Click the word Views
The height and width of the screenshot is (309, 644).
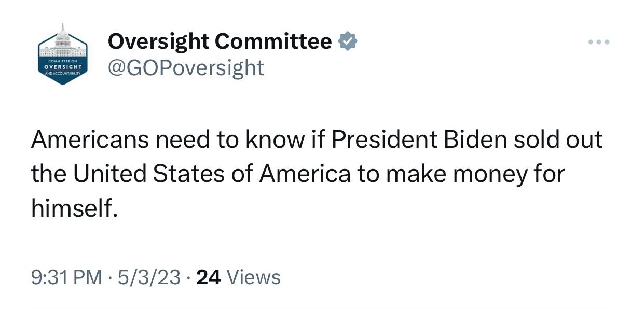[x=254, y=277]
